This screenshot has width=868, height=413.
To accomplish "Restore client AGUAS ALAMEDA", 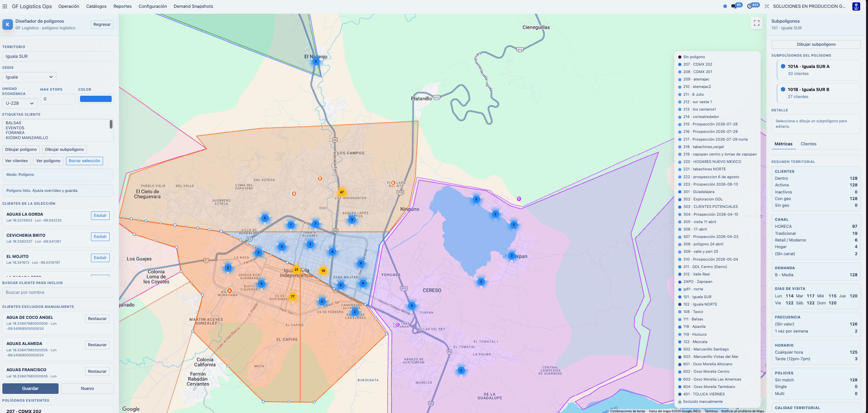I will tap(97, 345).
